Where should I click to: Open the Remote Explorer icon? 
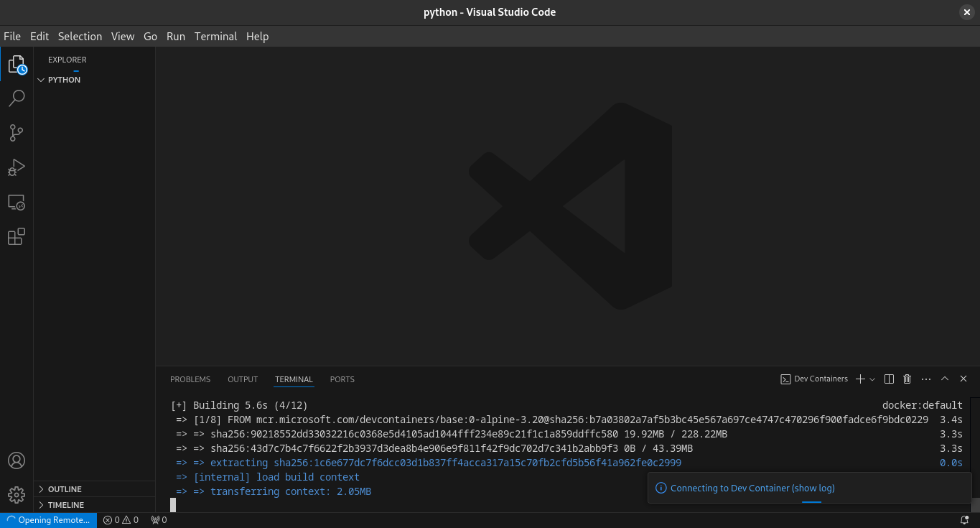pyautogui.click(x=17, y=203)
